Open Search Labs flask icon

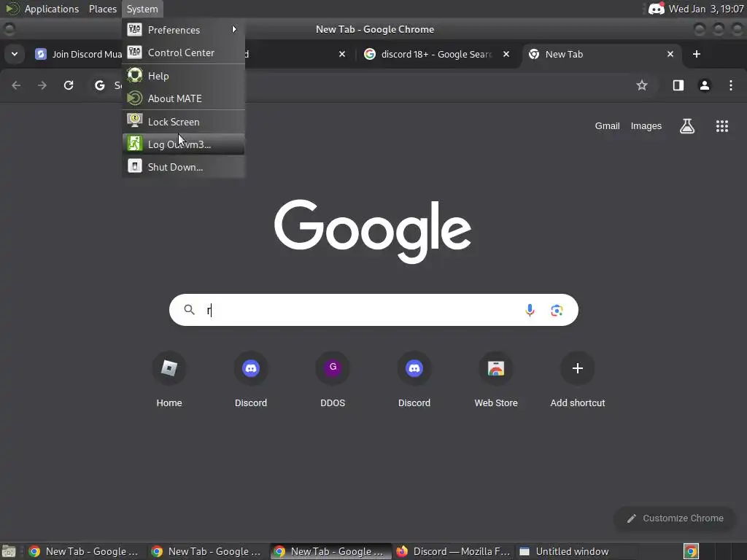686,125
